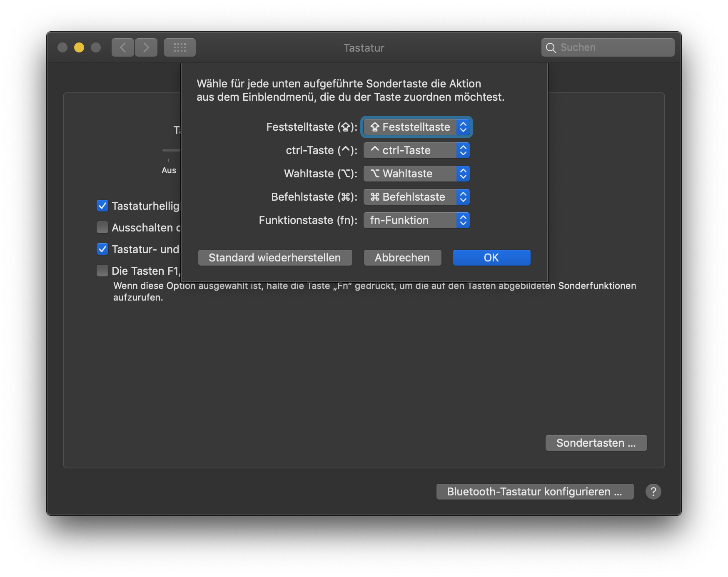Open the ctrl-Taste dropdown
The height and width of the screenshot is (577, 728).
(416, 150)
